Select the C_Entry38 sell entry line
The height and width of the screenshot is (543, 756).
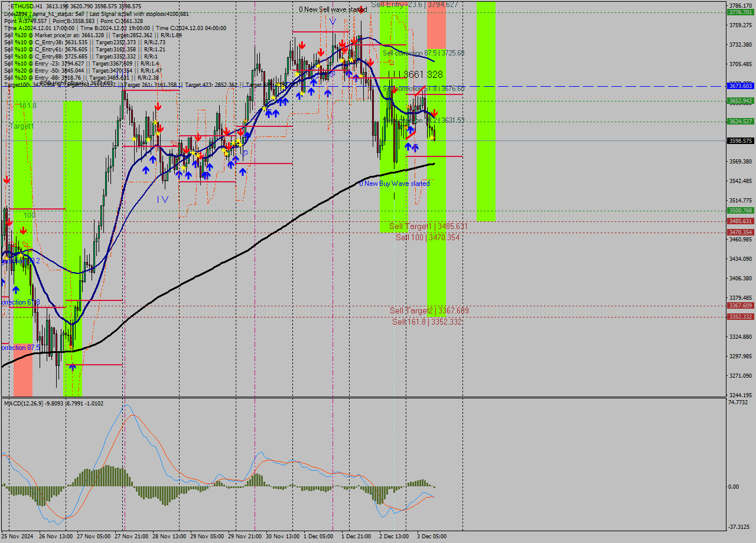pyautogui.click(x=84, y=42)
